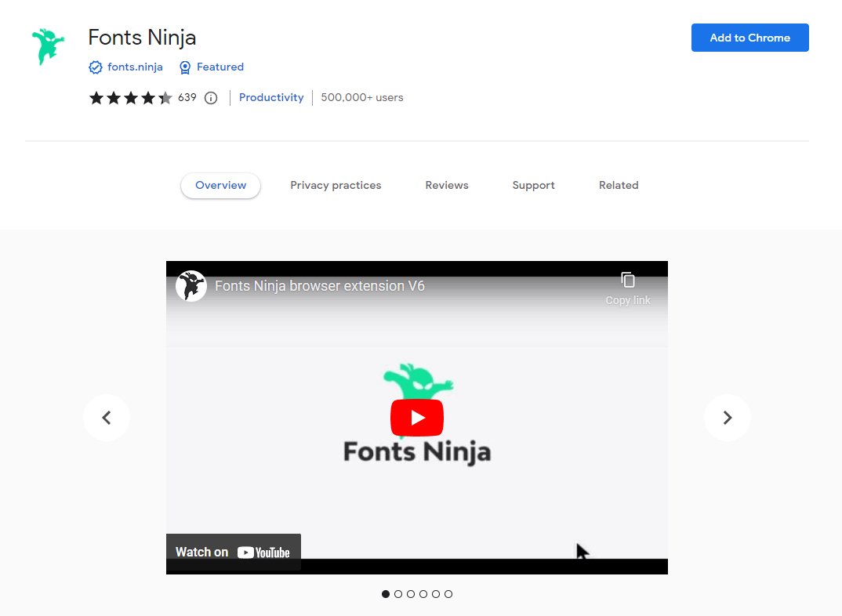Select the first carousel dot indicator
The height and width of the screenshot is (616, 842).
(386, 594)
